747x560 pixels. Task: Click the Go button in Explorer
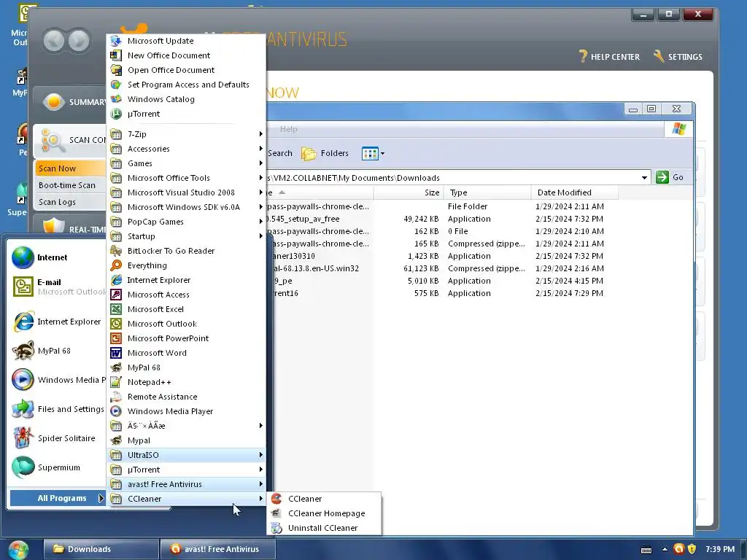[x=670, y=177]
